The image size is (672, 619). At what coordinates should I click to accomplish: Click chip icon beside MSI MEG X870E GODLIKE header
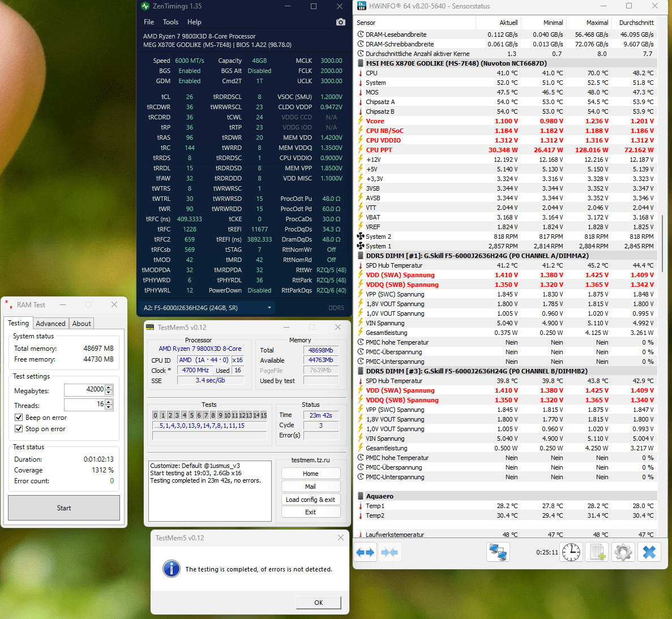[361, 63]
